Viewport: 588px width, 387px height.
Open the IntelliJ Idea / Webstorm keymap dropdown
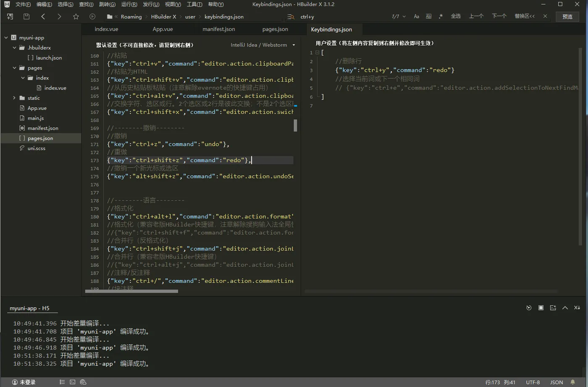[262, 45]
